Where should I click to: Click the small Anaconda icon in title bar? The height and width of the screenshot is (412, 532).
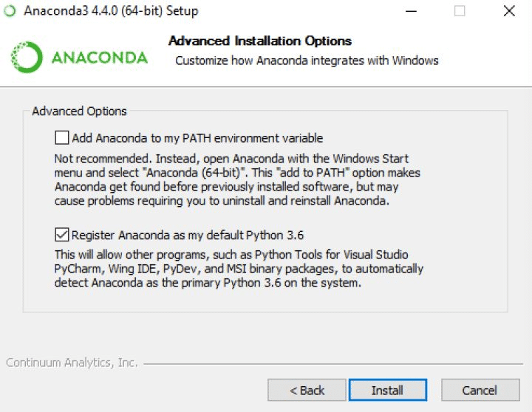point(10,11)
